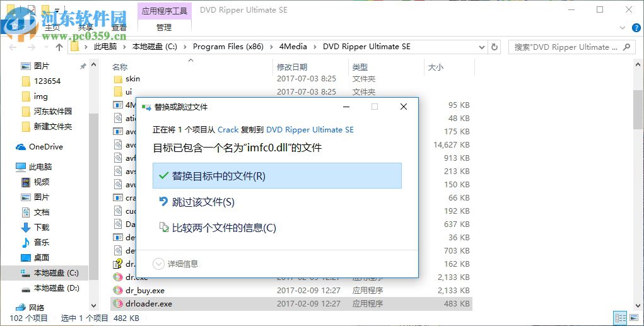Click the search magnifier icon
The height and width of the screenshot is (326, 644).
coord(626,47)
